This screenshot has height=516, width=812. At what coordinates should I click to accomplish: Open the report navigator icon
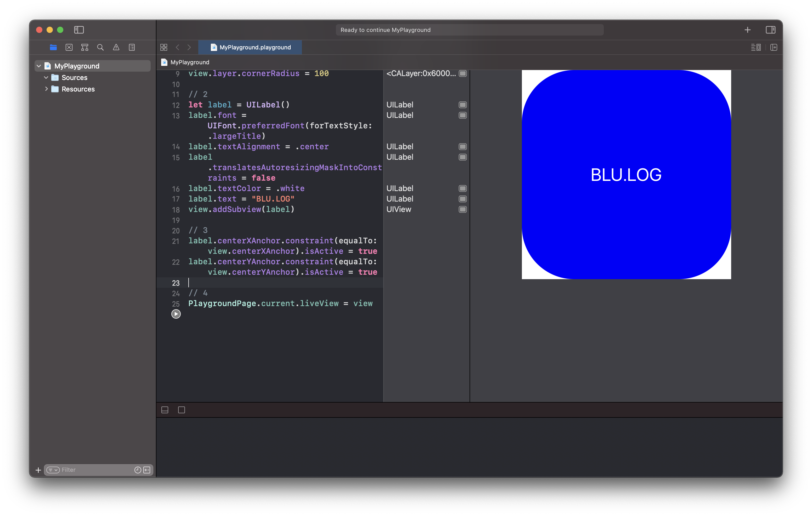tap(132, 47)
